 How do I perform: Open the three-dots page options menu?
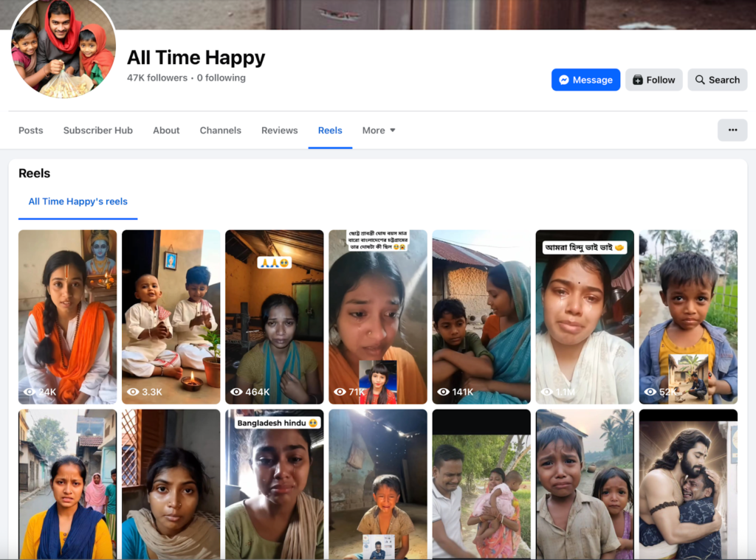pyautogui.click(x=732, y=130)
